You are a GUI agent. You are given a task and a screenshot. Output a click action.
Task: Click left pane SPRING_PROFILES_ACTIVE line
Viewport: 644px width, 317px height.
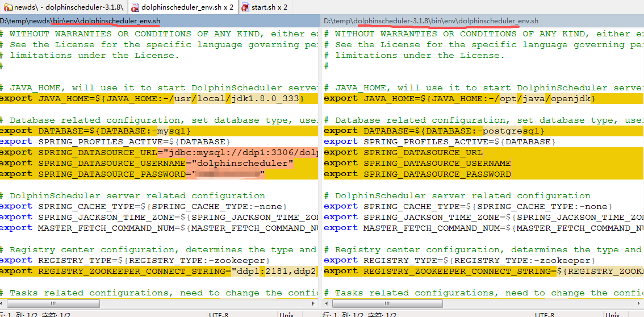[115, 141]
